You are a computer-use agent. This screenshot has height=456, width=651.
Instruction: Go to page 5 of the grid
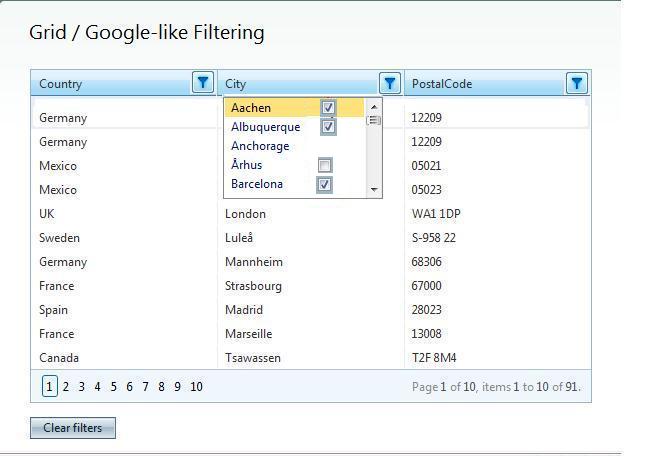tap(113, 387)
